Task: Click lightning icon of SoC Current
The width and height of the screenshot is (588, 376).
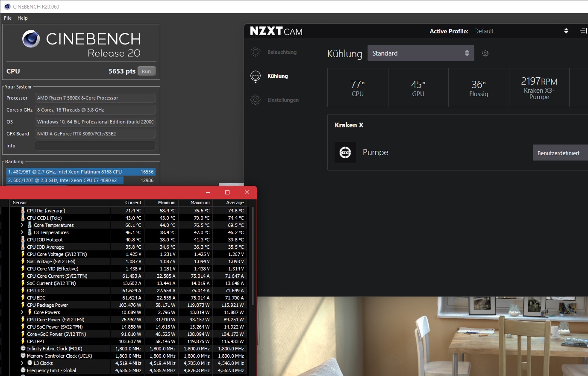Action: [x=23, y=283]
